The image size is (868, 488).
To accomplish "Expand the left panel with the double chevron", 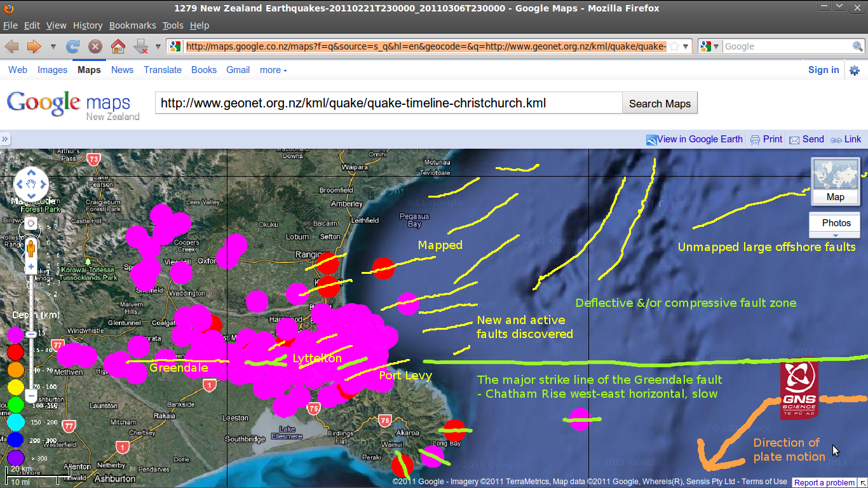I will (5, 139).
